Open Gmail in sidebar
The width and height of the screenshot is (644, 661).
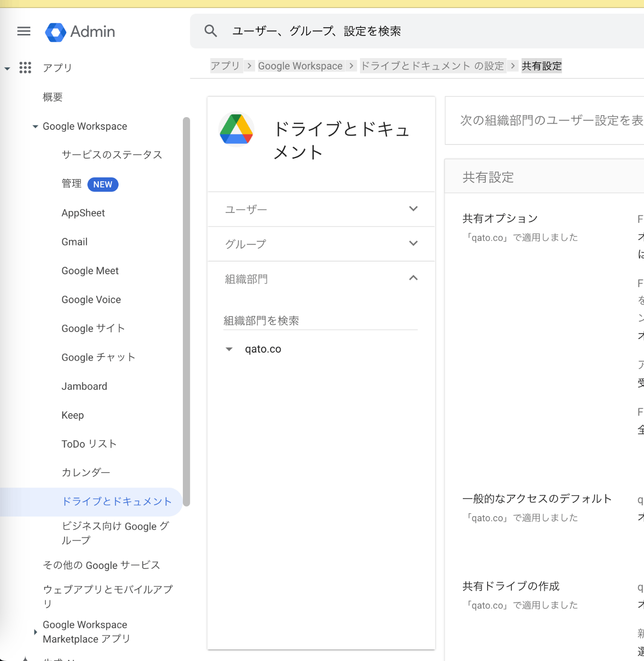(x=74, y=242)
